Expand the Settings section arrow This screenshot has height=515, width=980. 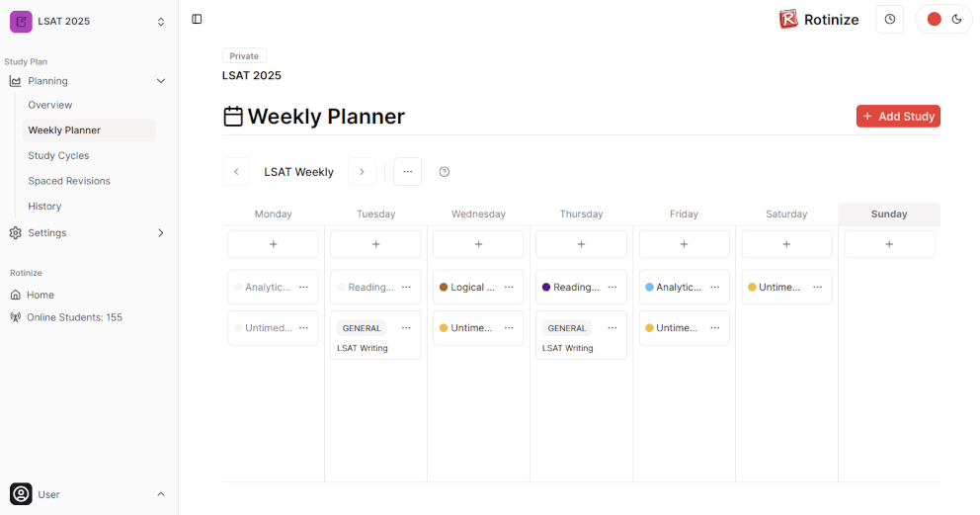[x=161, y=233]
